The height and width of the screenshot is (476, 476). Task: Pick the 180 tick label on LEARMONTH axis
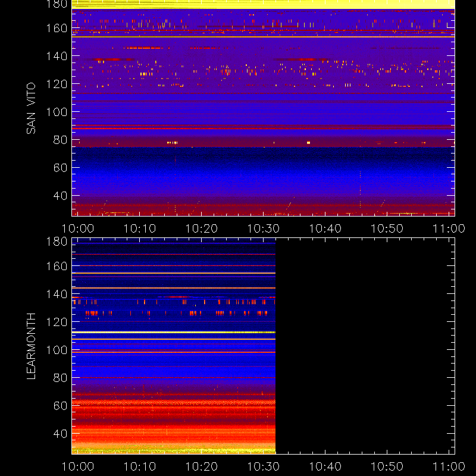click(x=57, y=242)
